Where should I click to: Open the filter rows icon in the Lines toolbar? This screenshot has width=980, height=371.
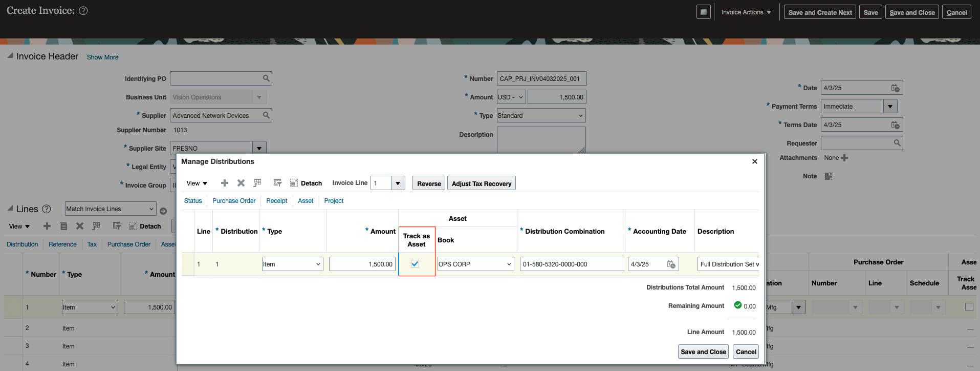click(x=117, y=226)
